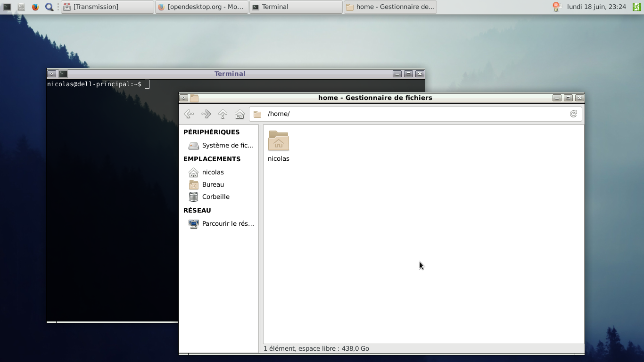Viewport: 644px width, 362px height.
Task: Click the PÉRIPHÉRIQUES sidebar heading
Action: click(211, 132)
